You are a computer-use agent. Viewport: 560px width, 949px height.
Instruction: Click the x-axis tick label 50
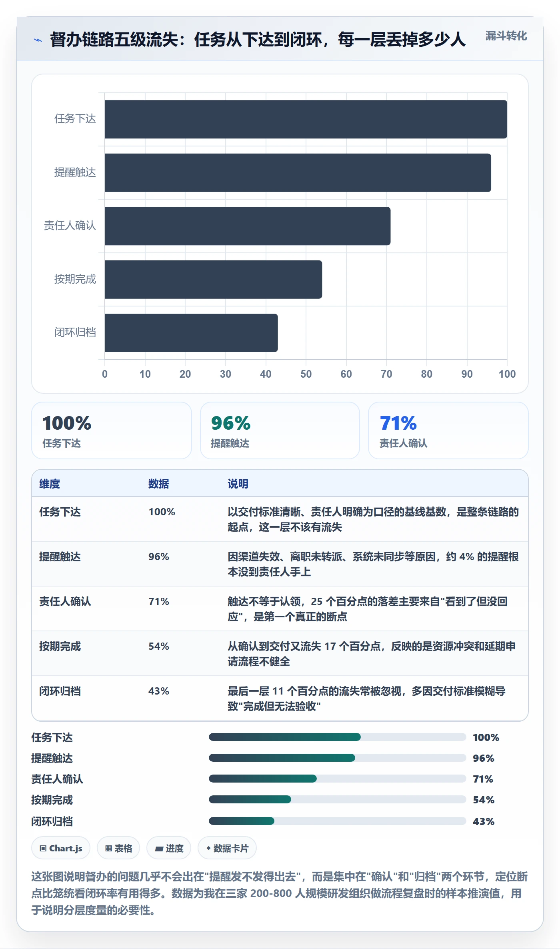coord(306,374)
